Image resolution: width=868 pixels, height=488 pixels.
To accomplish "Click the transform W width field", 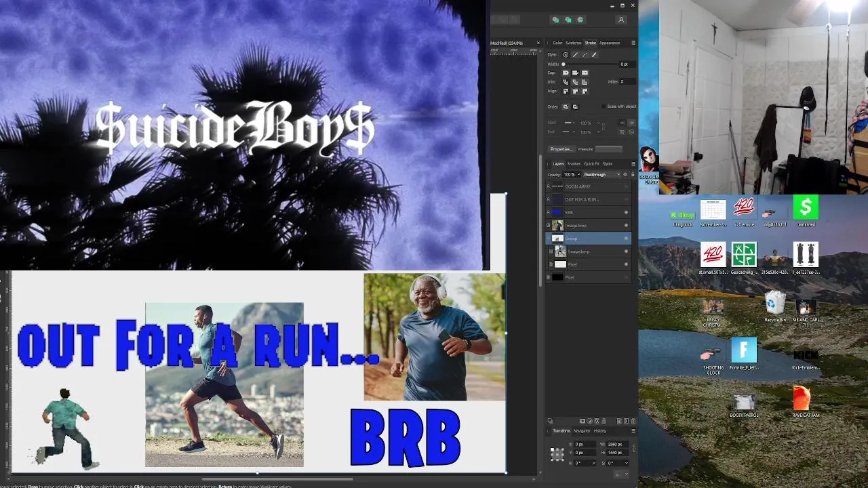I will click(618, 445).
